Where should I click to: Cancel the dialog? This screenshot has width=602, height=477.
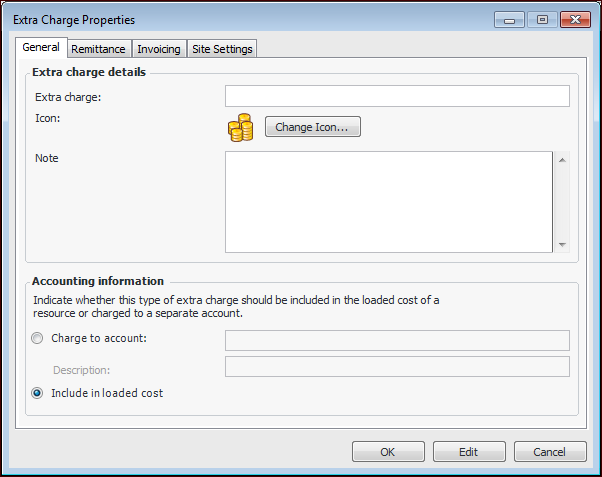tap(550, 452)
